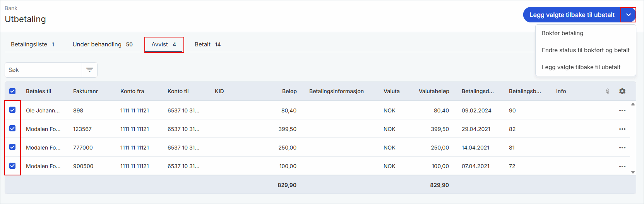Click the attachment column header icon
Image resolution: width=644 pixels, height=204 pixels.
607,91
